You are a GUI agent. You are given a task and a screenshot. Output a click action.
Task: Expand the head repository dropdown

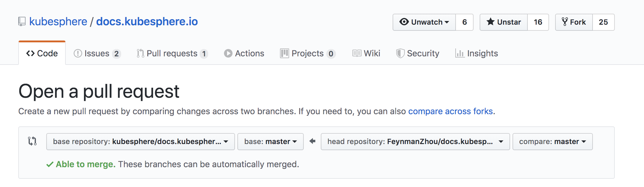coord(415,142)
